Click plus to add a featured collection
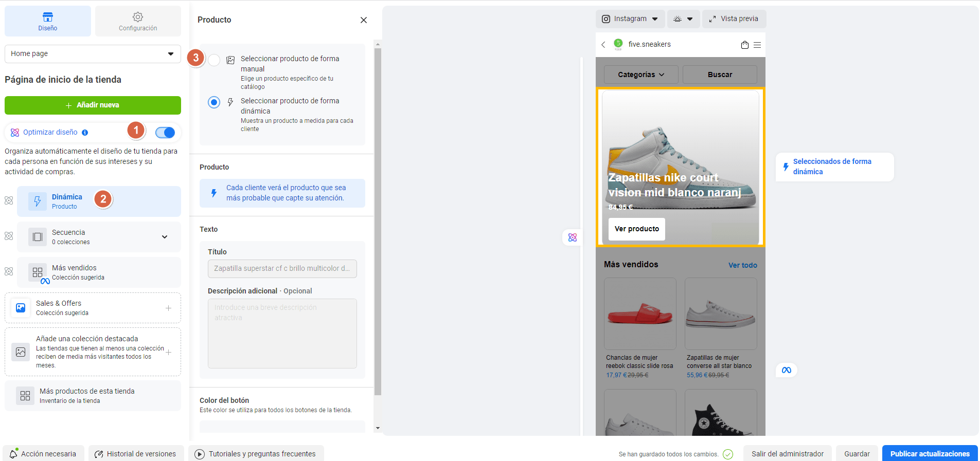This screenshot has width=980, height=461. 168,352
